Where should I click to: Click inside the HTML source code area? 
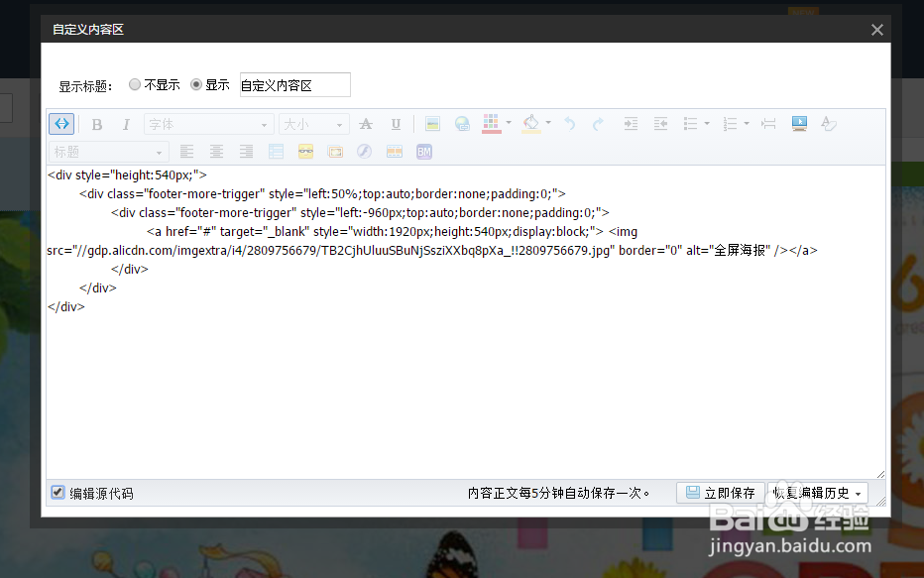(x=466, y=321)
